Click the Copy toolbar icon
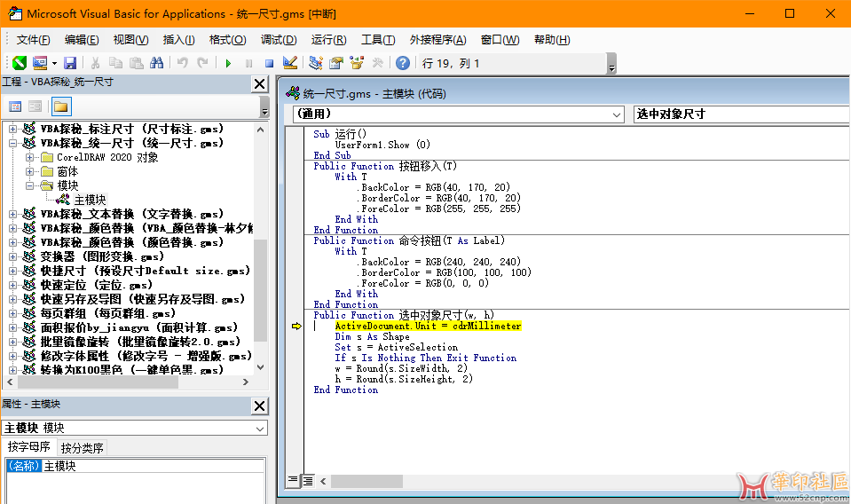Viewport: 851px width, 504px height. 115,63
